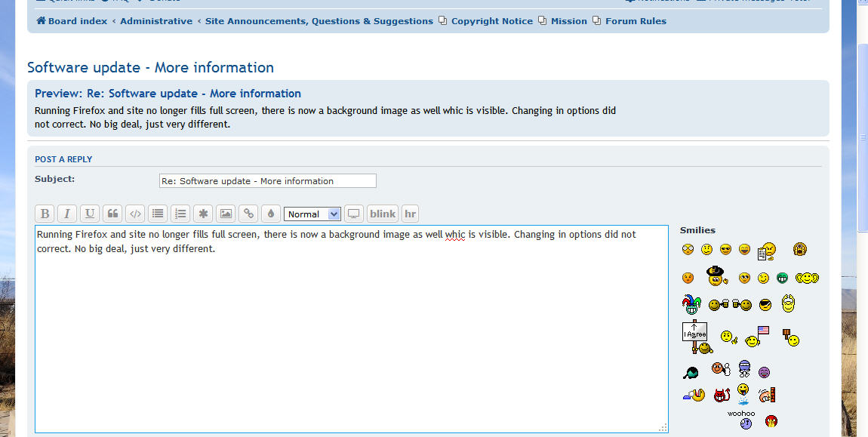Click the Subject input field
Viewport: 868px width, 437px height.
coord(267,181)
